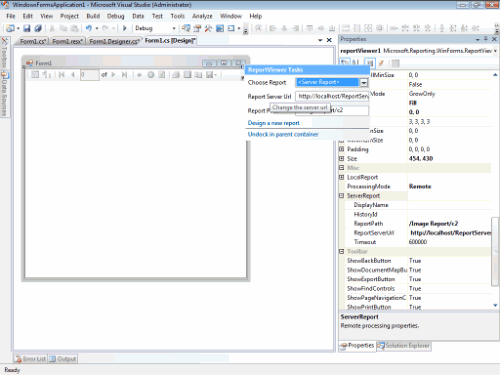The height and width of the screenshot is (375, 500).
Task: Switch to the Form1.Designer.cs tab
Action: click(x=114, y=41)
